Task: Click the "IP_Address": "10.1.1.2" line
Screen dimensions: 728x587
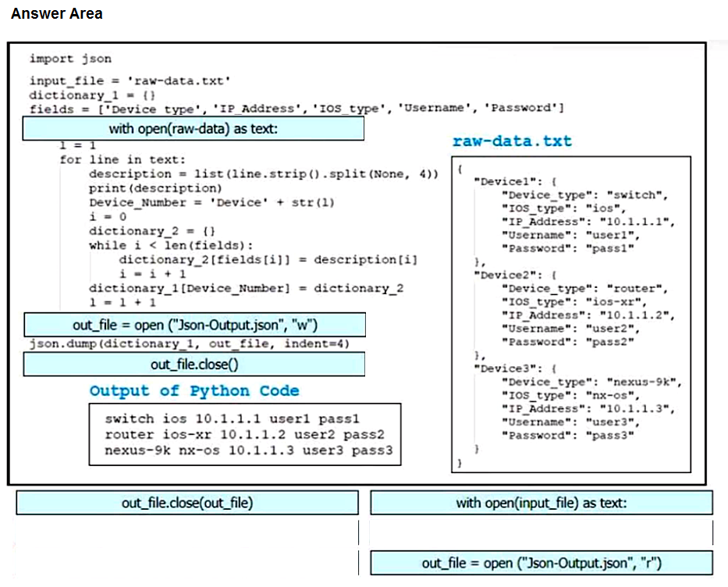Action: 588,315
